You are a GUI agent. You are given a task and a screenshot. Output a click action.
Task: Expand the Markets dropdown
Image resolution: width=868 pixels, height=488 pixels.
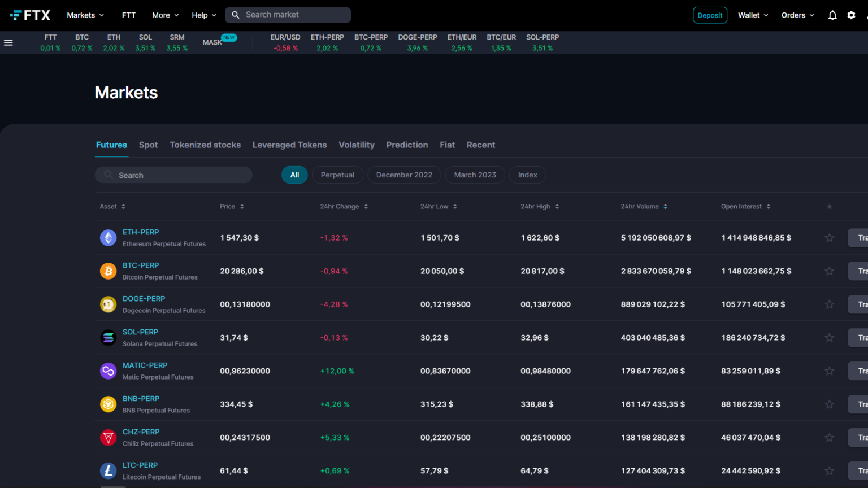[84, 15]
